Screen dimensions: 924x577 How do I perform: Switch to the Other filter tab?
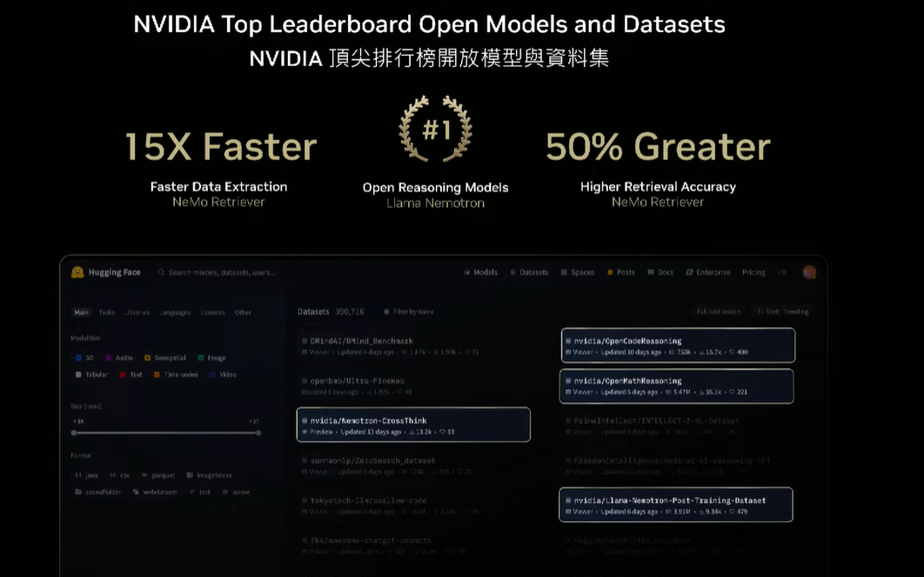click(x=243, y=312)
